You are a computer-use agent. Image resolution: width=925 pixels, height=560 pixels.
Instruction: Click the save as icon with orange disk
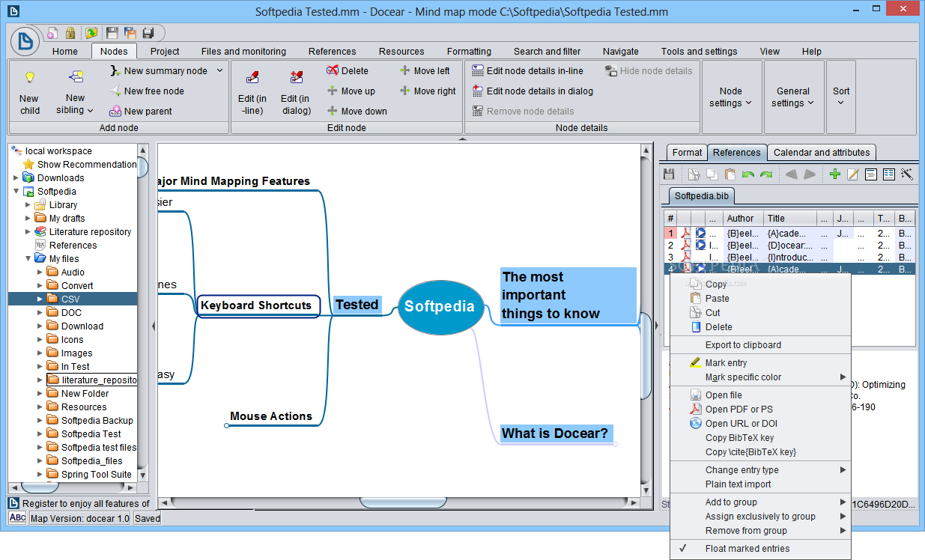130,33
